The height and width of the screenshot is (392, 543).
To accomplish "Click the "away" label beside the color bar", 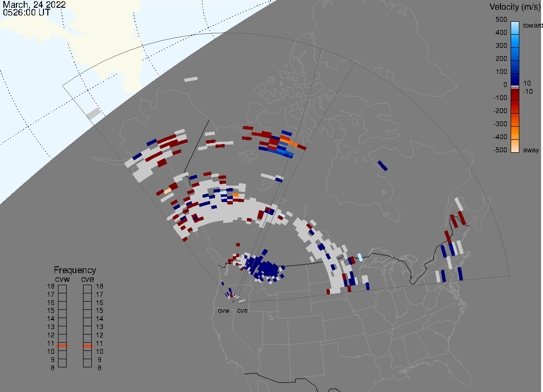I will click(531, 150).
